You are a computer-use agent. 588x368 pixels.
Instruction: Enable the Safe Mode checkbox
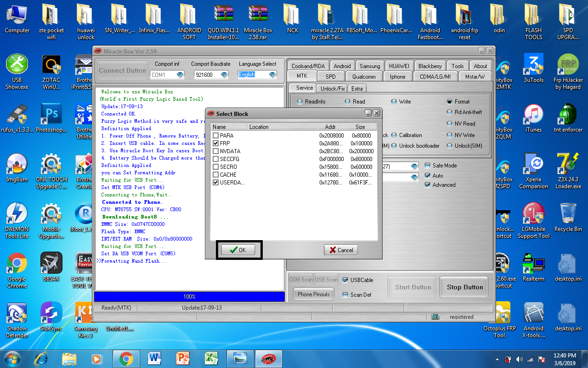(428, 166)
